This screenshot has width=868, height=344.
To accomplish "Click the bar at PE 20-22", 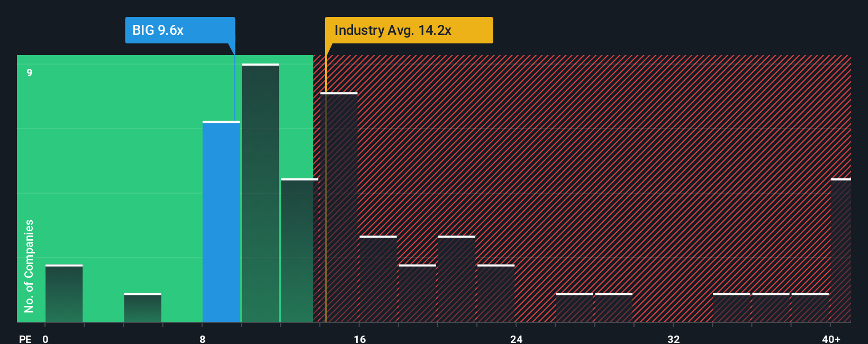I will [457, 279].
